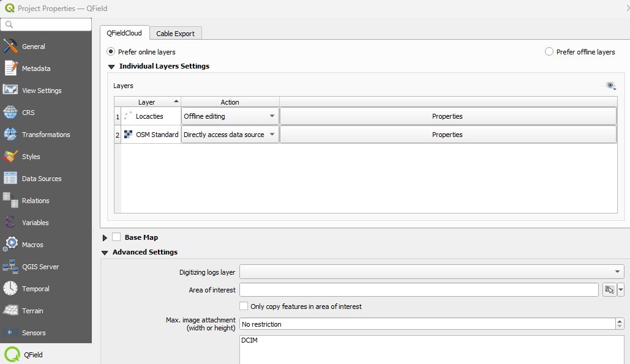Open the Data Sources icon
Image resolution: width=630 pixels, height=364 pixels.
pyautogui.click(x=10, y=179)
